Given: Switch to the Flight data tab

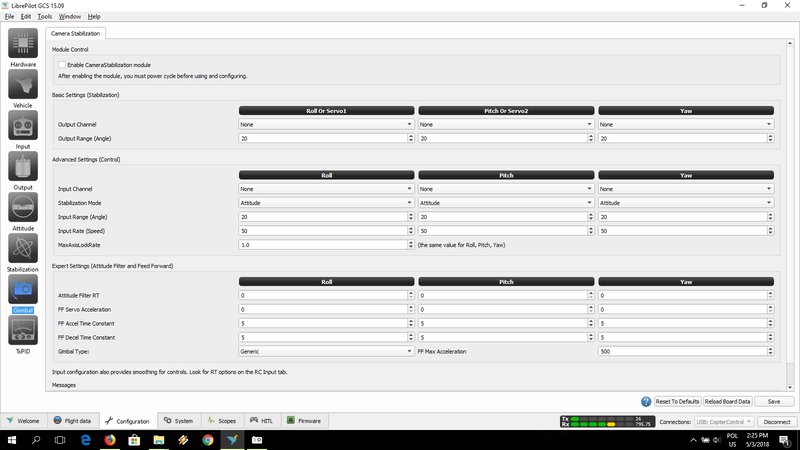Looking at the screenshot, I should click(72, 421).
